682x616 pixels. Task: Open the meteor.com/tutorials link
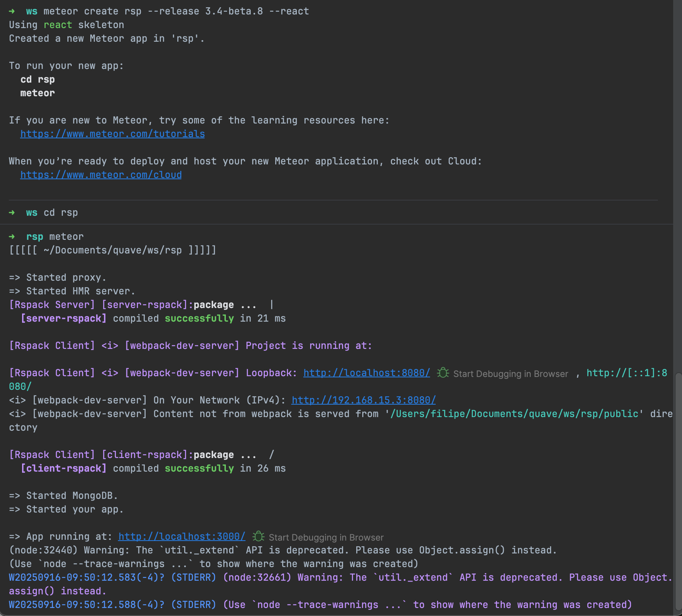[x=112, y=134]
